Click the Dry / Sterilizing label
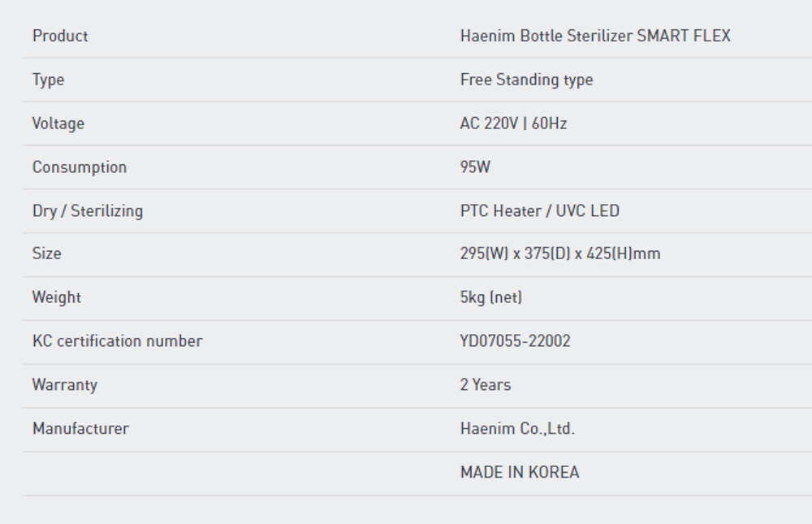 coord(87,210)
